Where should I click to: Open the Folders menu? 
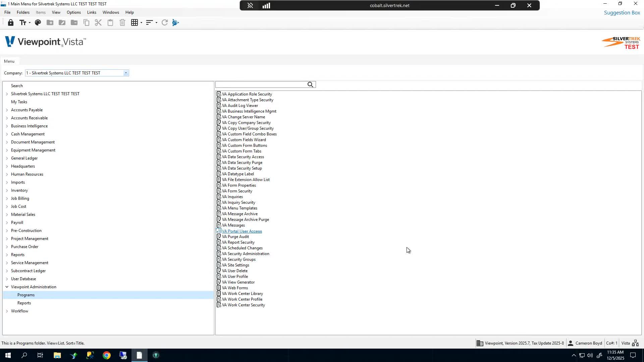[x=23, y=12]
